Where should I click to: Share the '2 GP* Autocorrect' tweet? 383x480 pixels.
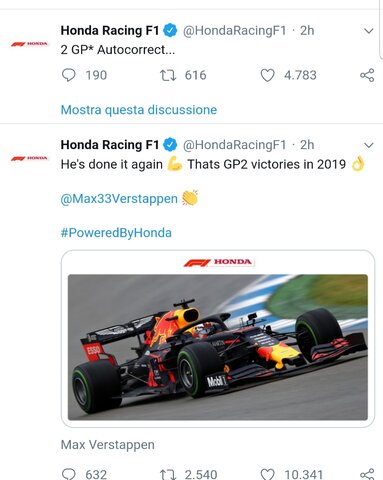tap(367, 75)
